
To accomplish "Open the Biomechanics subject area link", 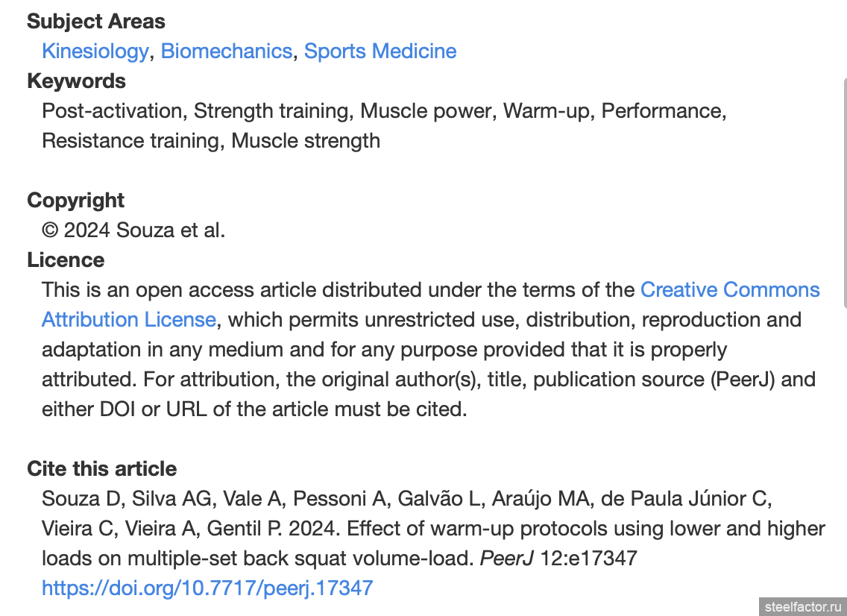I will (227, 51).
